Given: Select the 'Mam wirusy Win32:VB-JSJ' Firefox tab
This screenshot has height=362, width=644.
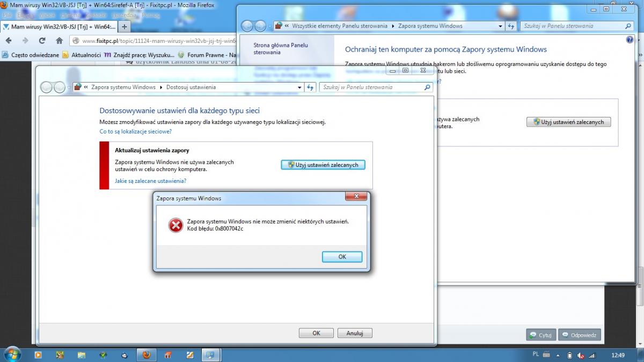Looking at the screenshot, I should 59,26.
